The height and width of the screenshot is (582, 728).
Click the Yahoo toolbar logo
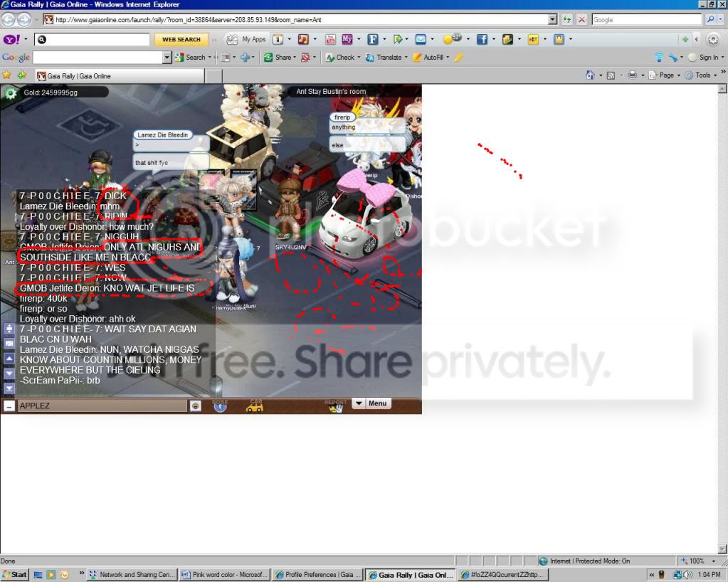coord(11,39)
